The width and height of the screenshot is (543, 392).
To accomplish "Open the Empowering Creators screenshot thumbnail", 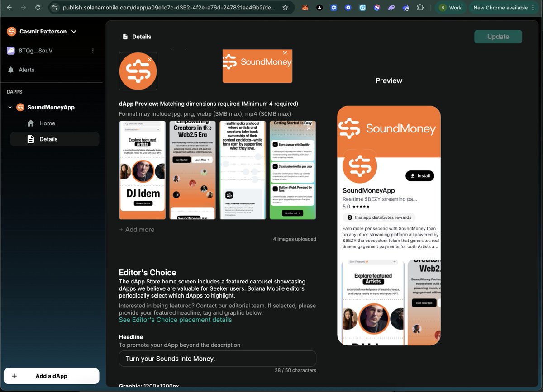I will [192, 170].
